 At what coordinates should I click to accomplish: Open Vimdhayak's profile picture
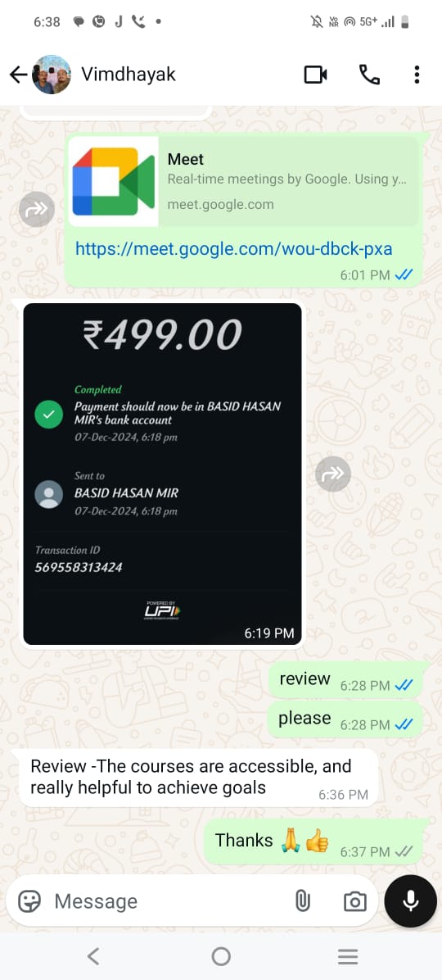(52, 75)
